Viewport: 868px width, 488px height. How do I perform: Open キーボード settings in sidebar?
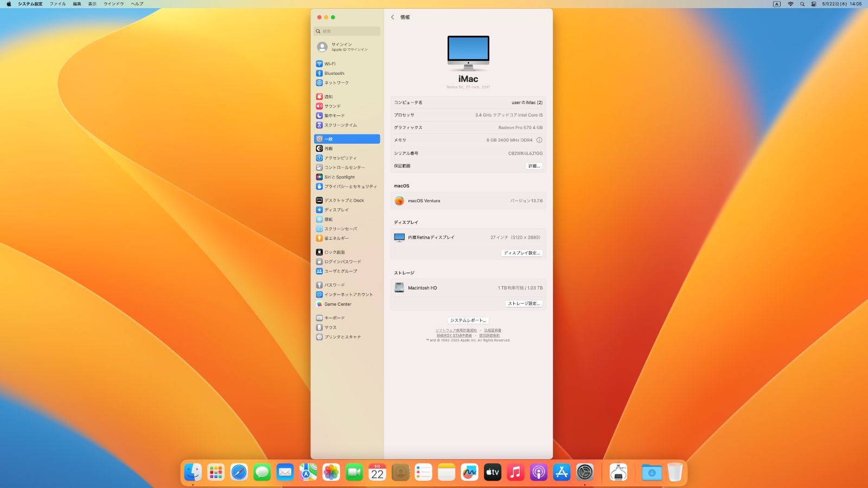[347, 318]
